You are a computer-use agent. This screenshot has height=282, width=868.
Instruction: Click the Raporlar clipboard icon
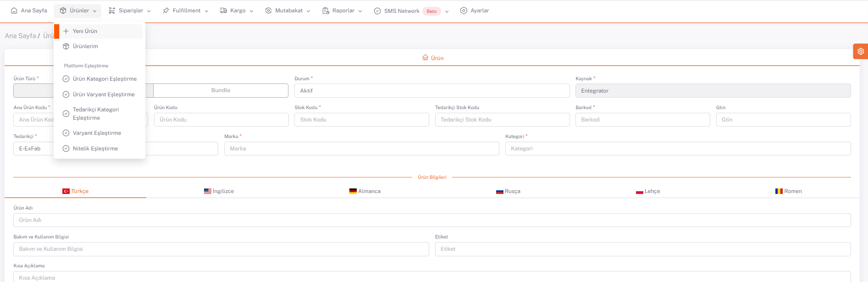[x=326, y=11]
